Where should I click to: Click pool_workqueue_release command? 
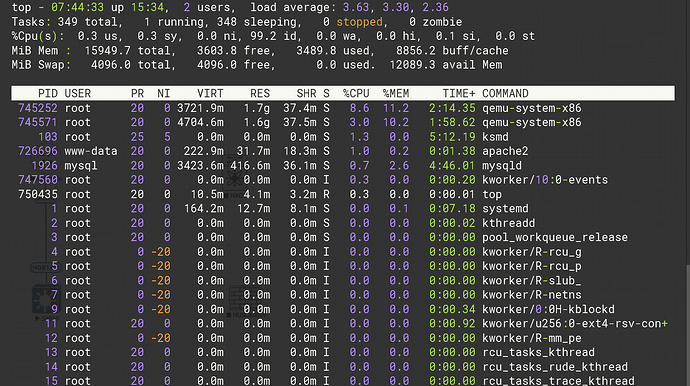[x=555, y=237]
